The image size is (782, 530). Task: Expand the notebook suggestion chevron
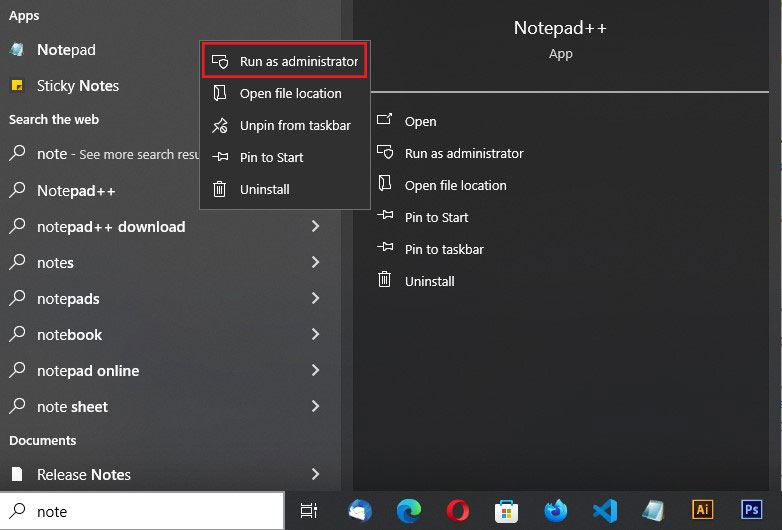(315, 334)
